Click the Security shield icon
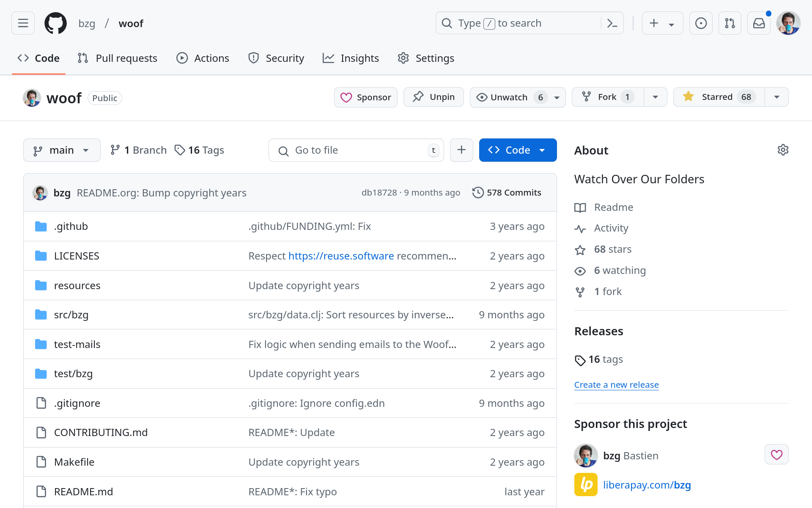Viewport: 812px width, 508px height. pos(252,58)
